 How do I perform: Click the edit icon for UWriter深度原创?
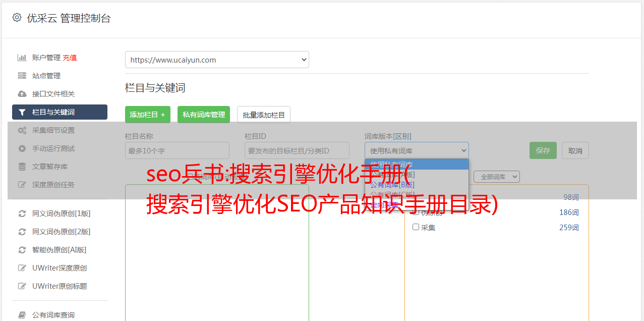[22, 268]
